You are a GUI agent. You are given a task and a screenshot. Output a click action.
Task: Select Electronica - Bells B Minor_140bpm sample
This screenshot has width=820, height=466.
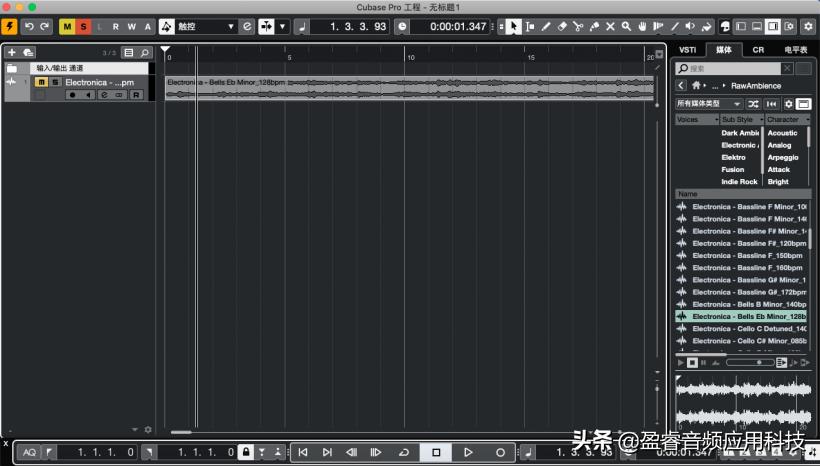pyautogui.click(x=743, y=304)
